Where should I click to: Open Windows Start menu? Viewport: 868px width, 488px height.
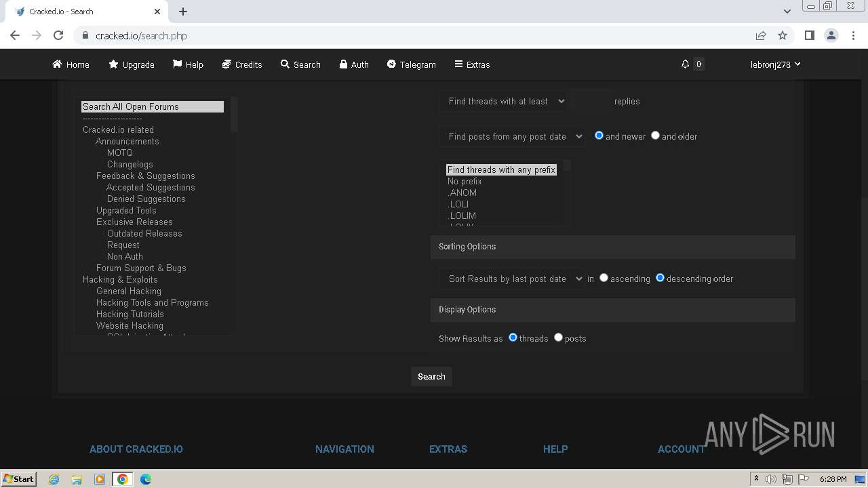[19, 479]
